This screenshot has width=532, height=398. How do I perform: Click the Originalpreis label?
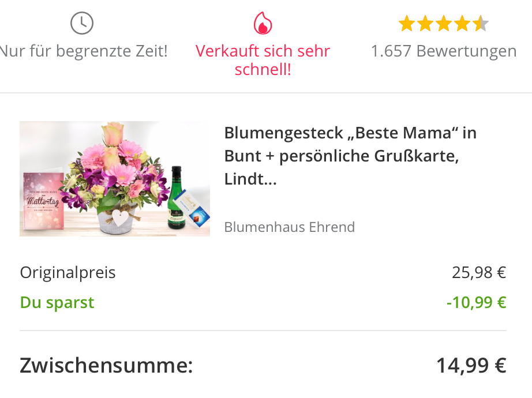click(68, 272)
